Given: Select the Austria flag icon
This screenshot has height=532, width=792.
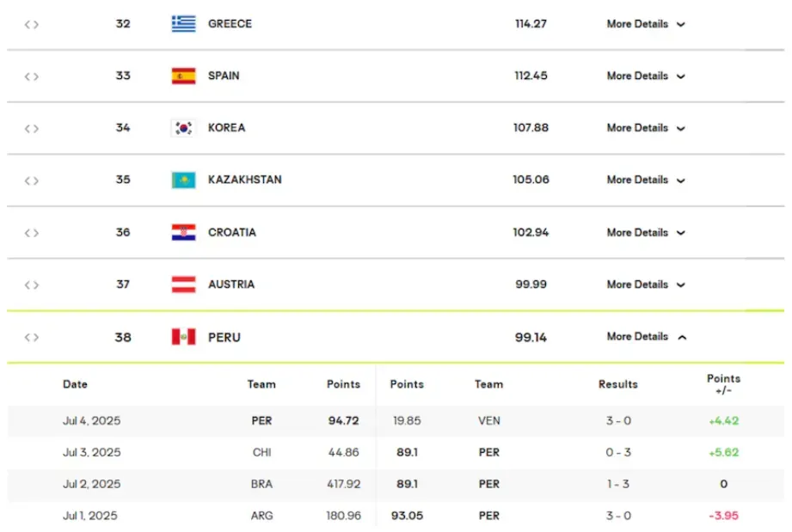Looking at the screenshot, I should click(183, 284).
